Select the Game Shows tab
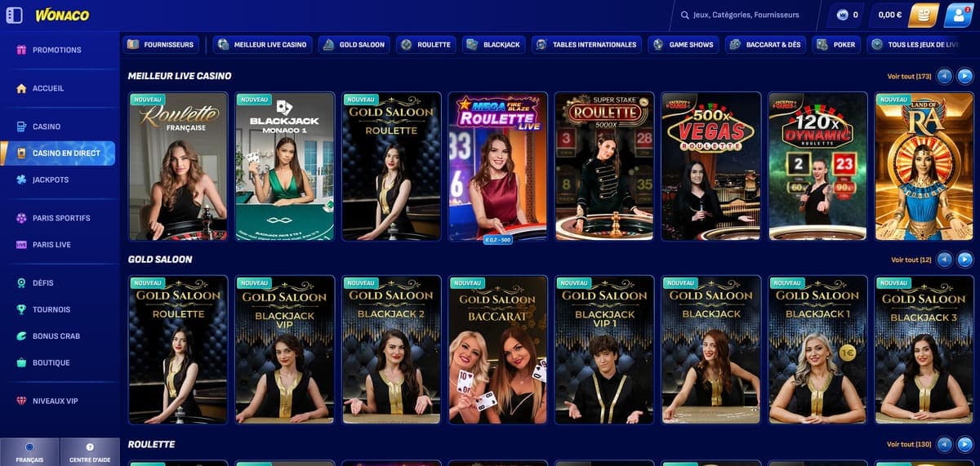Image resolution: width=980 pixels, height=466 pixels. pyautogui.click(x=683, y=44)
